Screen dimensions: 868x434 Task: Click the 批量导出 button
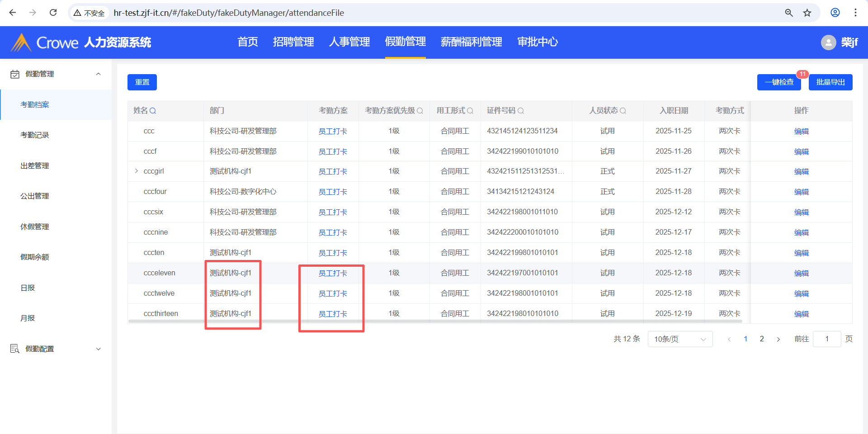830,82
